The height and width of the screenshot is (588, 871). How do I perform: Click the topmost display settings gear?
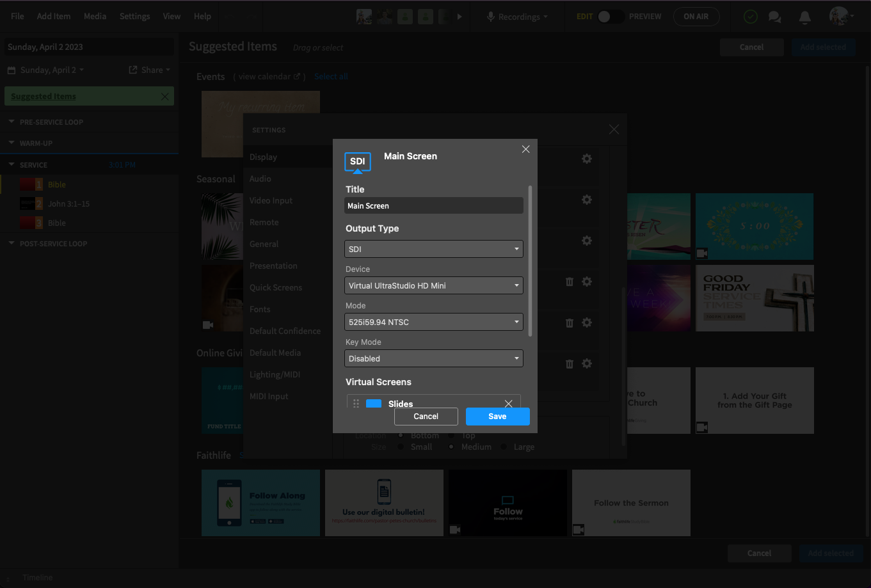(x=586, y=159)
